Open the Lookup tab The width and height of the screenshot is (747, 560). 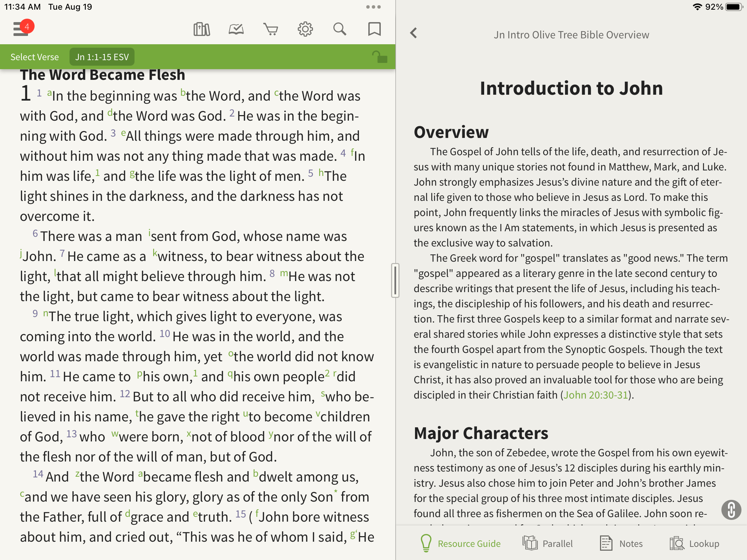tap(694, 543)
